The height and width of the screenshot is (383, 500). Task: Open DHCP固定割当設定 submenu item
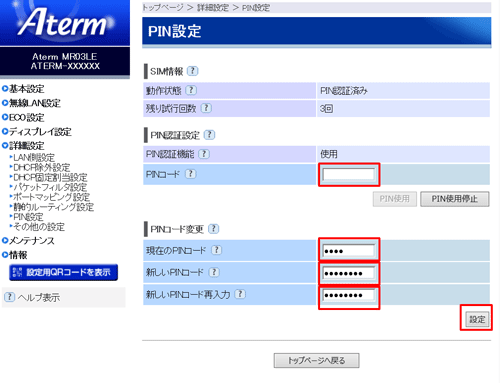[x=49, y=177]
